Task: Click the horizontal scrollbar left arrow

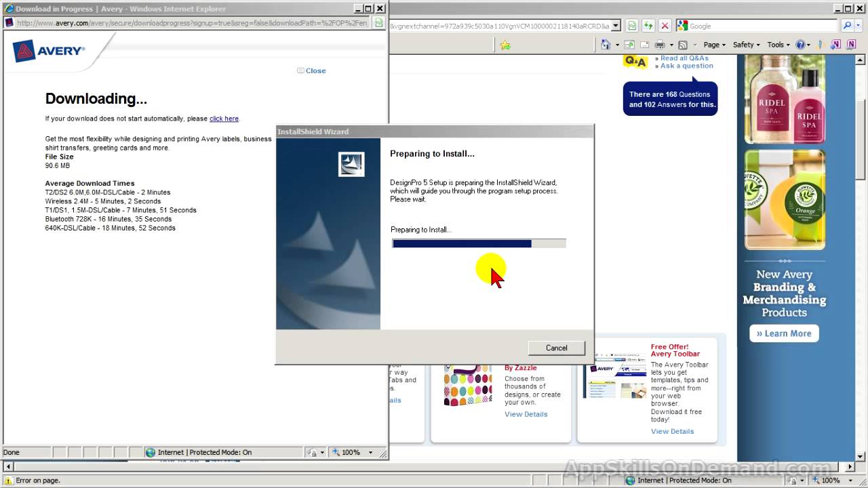Action: pos(8,467)
